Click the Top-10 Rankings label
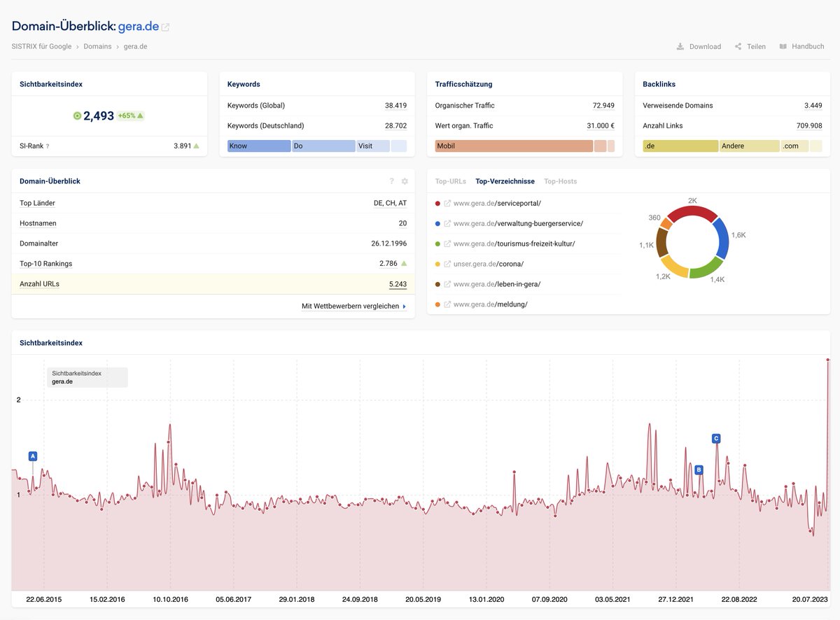 (45, 264)
